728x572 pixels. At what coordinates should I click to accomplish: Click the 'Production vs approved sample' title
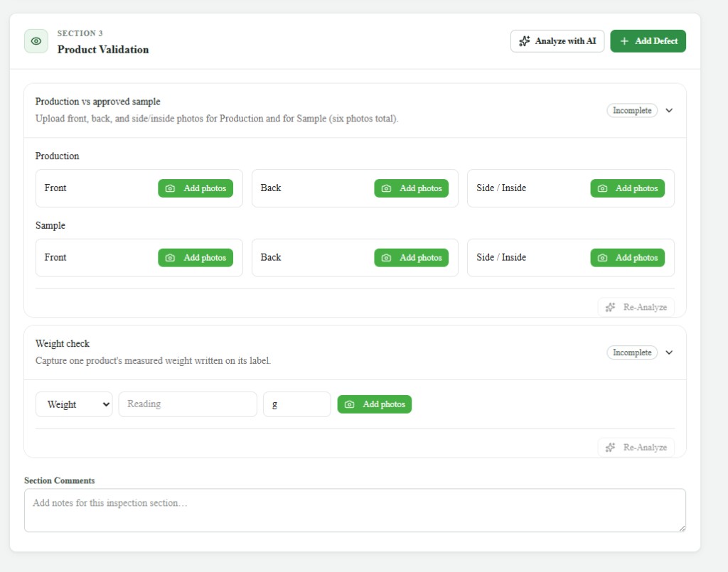coord(97,102)
